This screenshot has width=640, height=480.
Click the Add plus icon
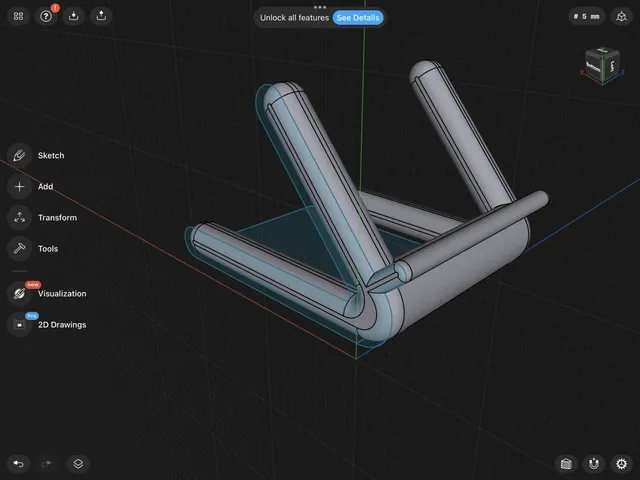(x=19, y=187)
